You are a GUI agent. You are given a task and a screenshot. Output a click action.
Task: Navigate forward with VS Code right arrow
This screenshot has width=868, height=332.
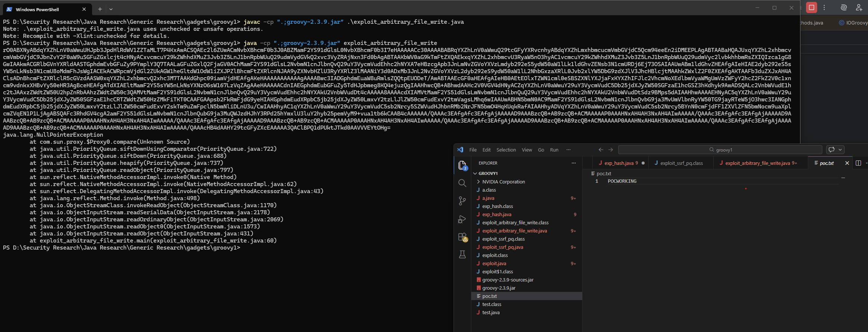pyautogui.click(x=610, y=150)
